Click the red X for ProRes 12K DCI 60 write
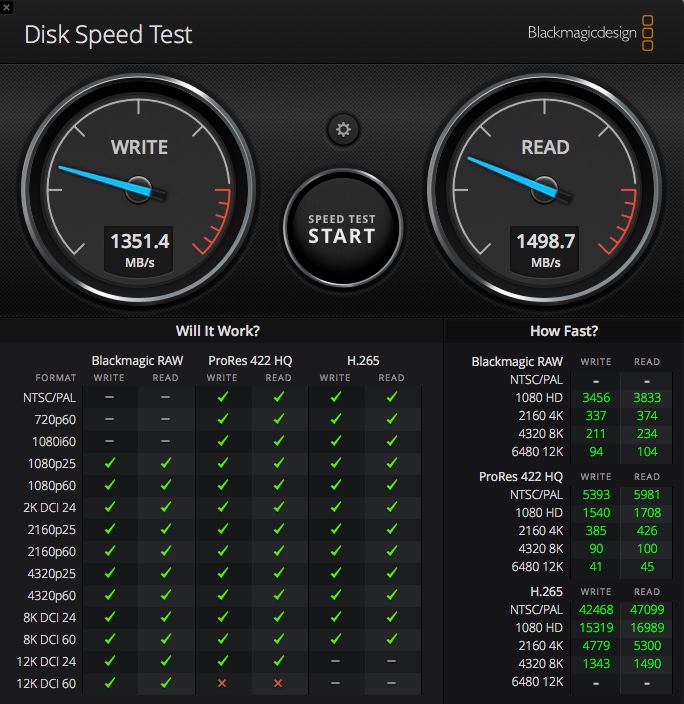Screen dimensions: 684x704 pyautogui.click(x=222, y=683)
